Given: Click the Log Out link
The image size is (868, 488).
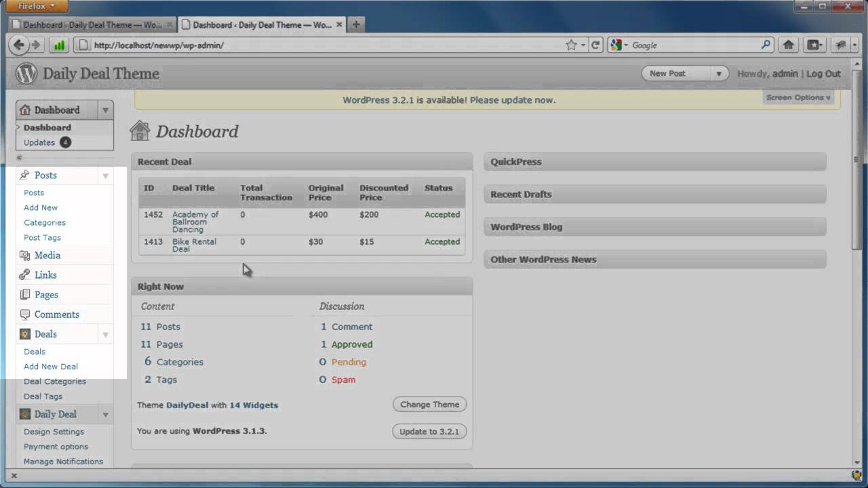Looking at the screenshot, I should (x=823, y=74).
